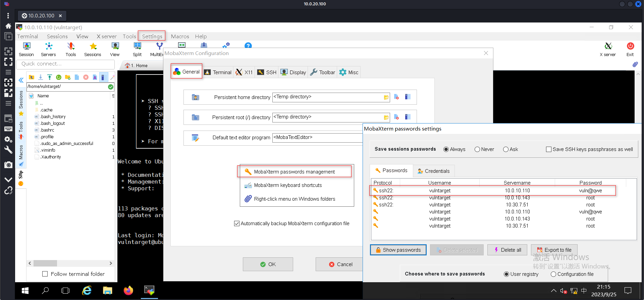This screenshot has width=644, height=300.
Task: Click the red Exit power icon
Action: tap(630, 49)
